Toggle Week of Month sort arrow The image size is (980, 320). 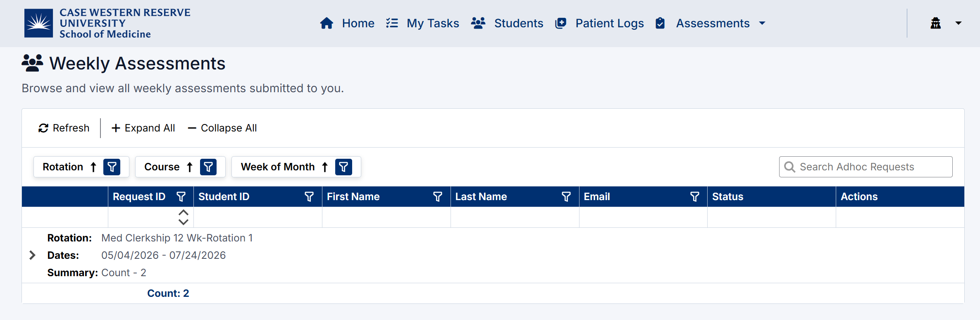(325, 167)
